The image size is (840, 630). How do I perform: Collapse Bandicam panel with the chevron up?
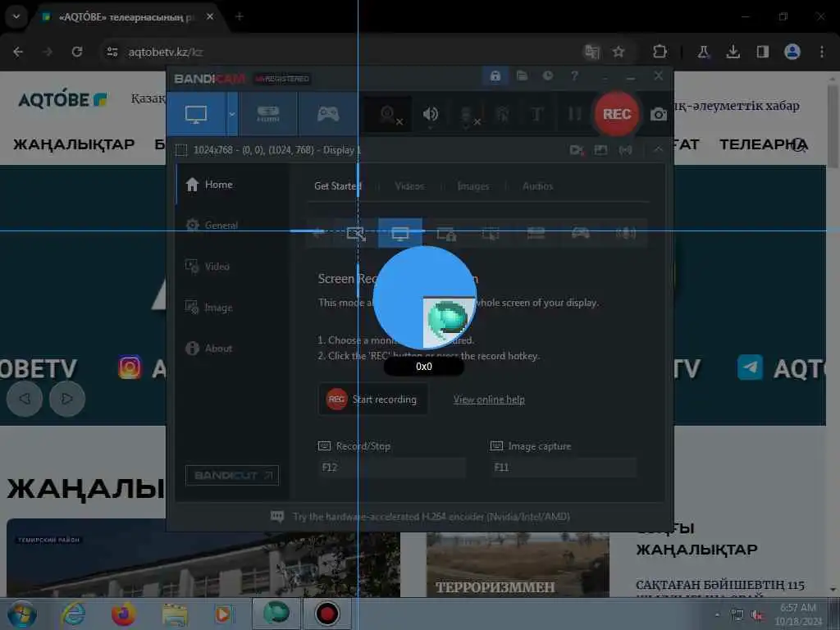[x=657, y=150]
